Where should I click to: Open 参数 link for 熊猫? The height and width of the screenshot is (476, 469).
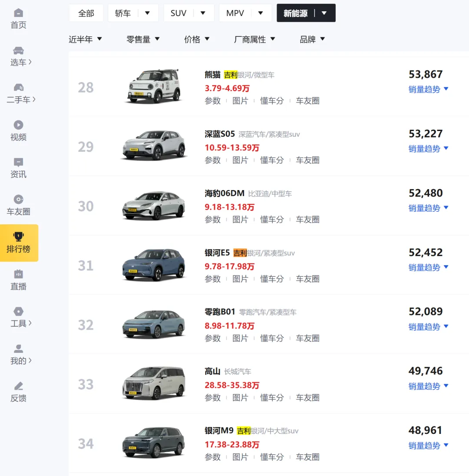tap(213, 101)
